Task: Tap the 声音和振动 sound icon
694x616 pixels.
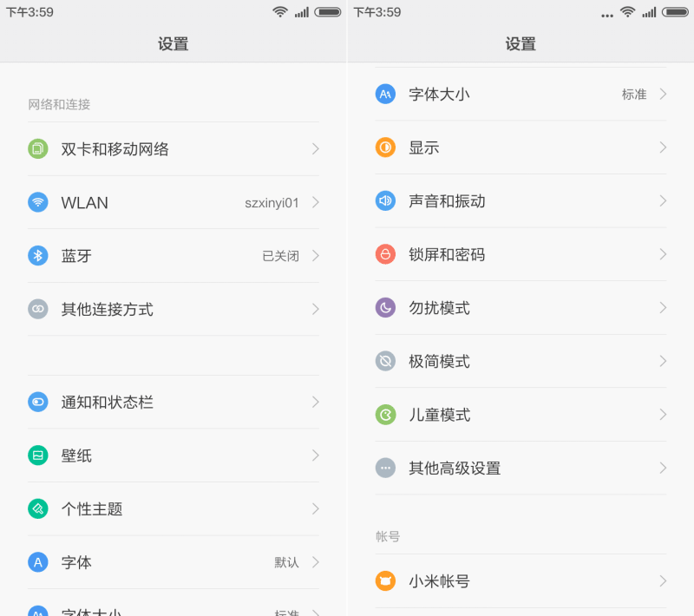Action: (x=385, y=200)
